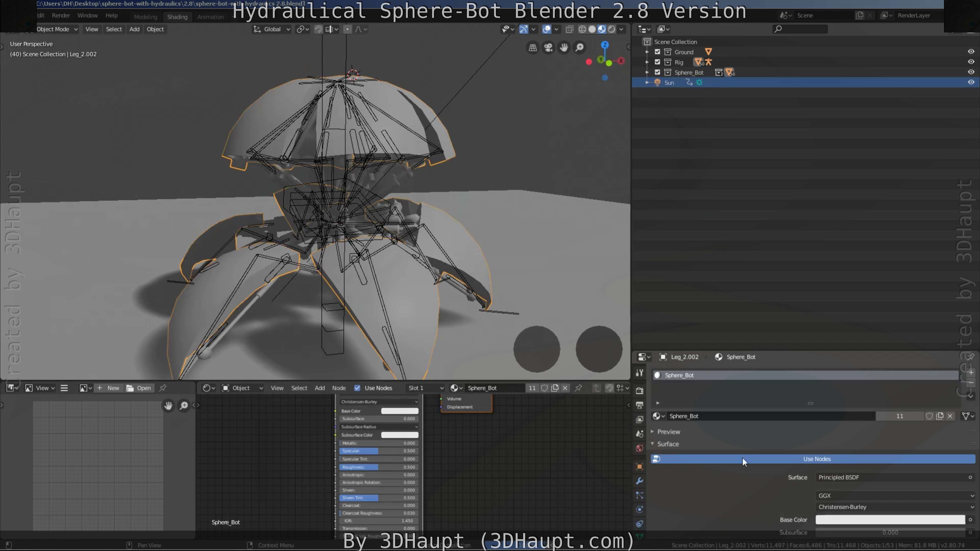Open the pivot point dropdown
Viewport: 980px width, 551px height.
pos(303,29)
